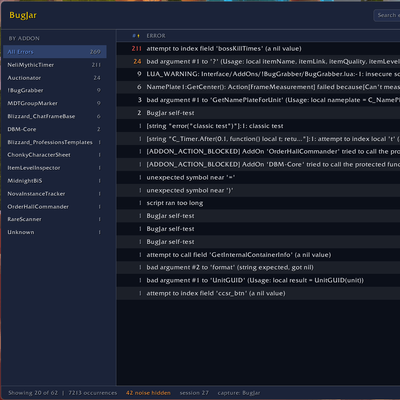
Task: Filter by NeliMythicTimer addon
Action: pos(55,65)
